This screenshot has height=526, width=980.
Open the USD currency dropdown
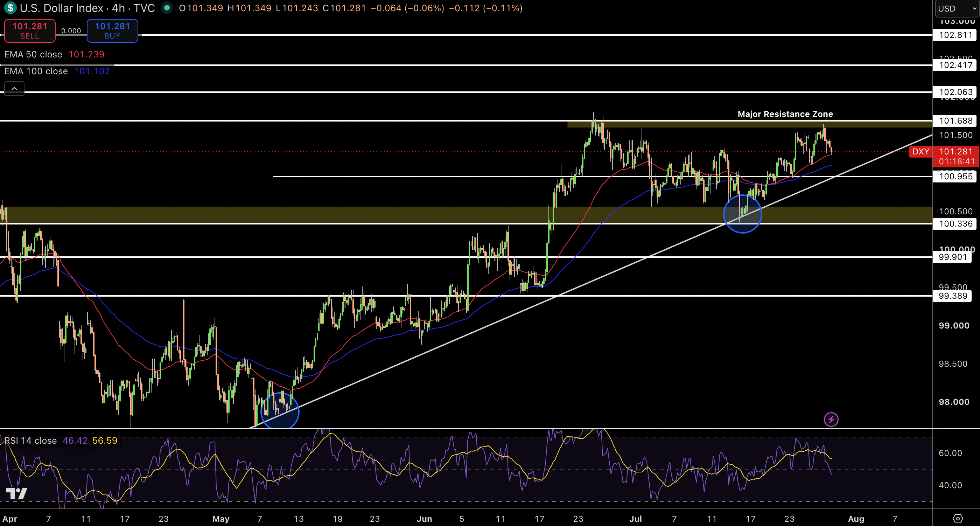(x=957, y=8)
